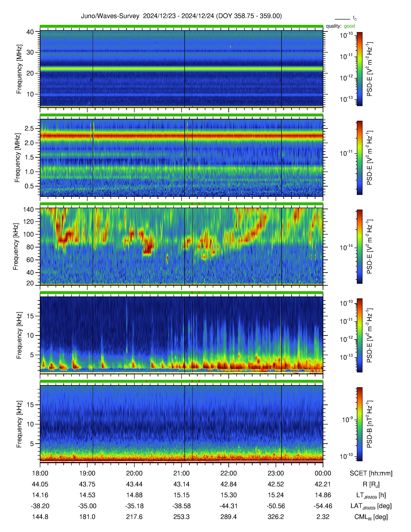Click the Frequency [MHz] label of top panel

tap(19, 69)
